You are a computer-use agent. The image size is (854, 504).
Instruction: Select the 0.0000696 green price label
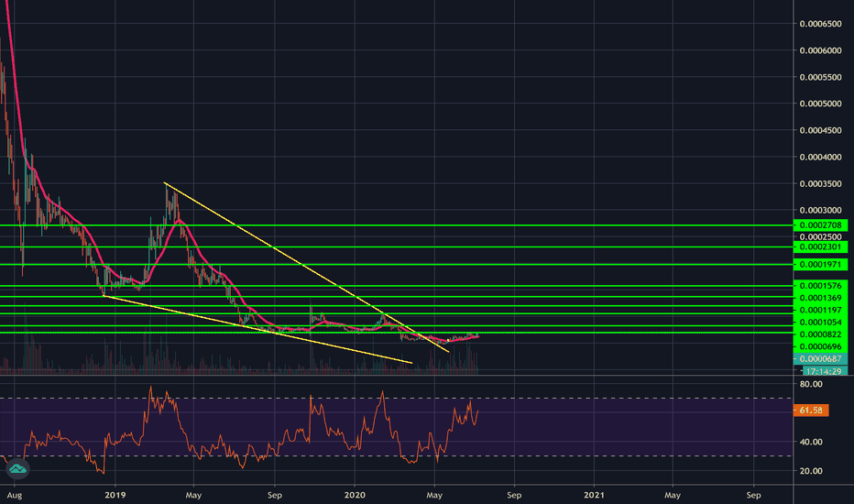coord(821,346)
